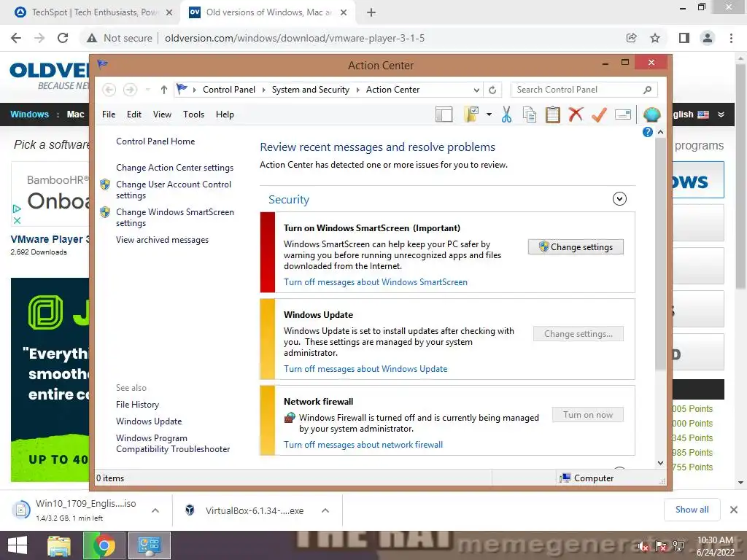747x560 pixels.
Task: Expand breadcrumb arrow after System and Security
Action: 357,90
